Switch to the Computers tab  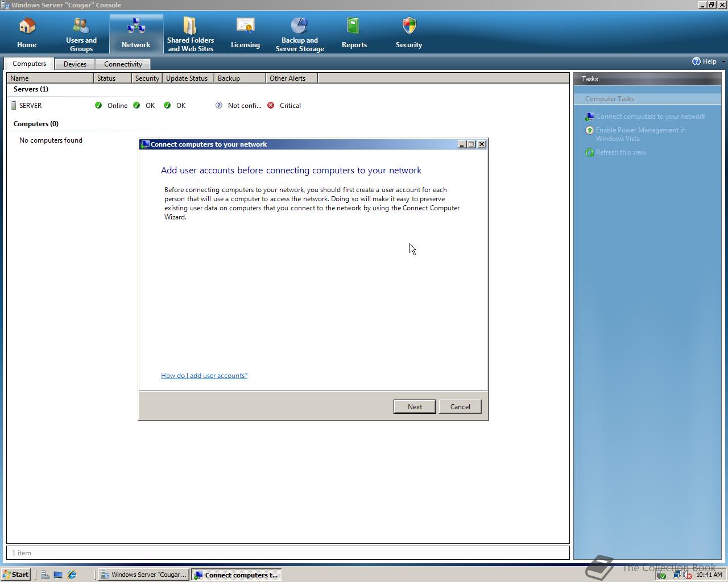(x=29, y=64)
